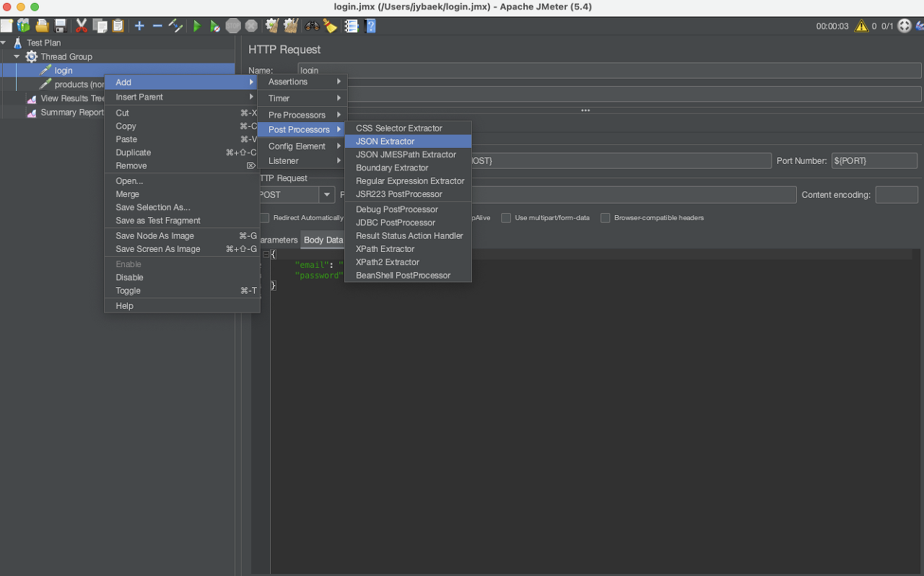Viewport: 924px width, 576px height.
Task: Open Help from context menu
Action: pyautogui.click(x=182, y=306)
